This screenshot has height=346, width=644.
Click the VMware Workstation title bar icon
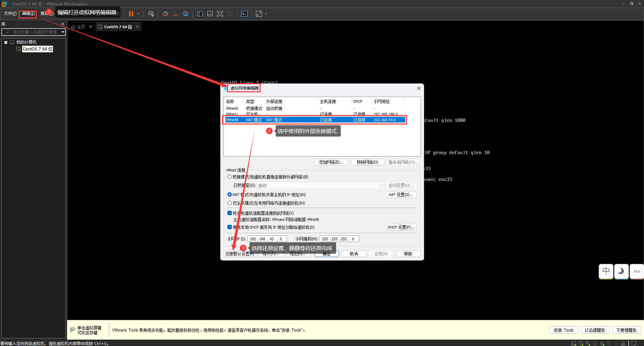pos(4,4)
